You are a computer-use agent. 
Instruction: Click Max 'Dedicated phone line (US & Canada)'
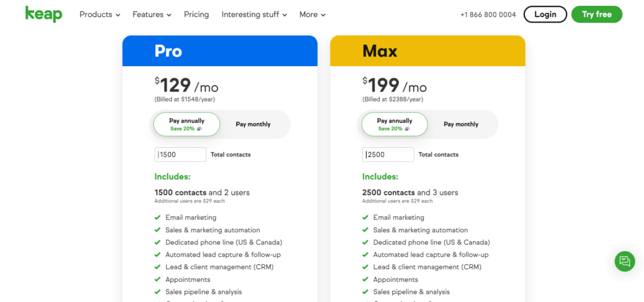pyautogui.click(x=431, y=242)
